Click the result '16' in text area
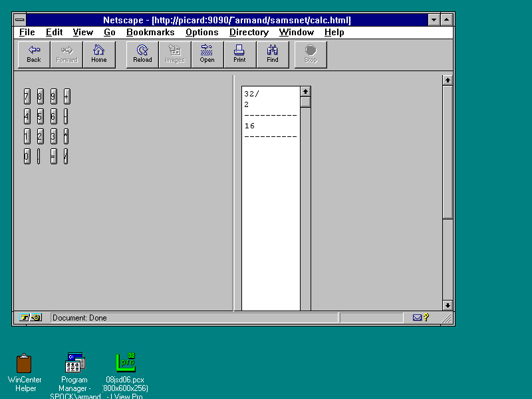This screenshot has height=399, width=532. pos(249,126)
